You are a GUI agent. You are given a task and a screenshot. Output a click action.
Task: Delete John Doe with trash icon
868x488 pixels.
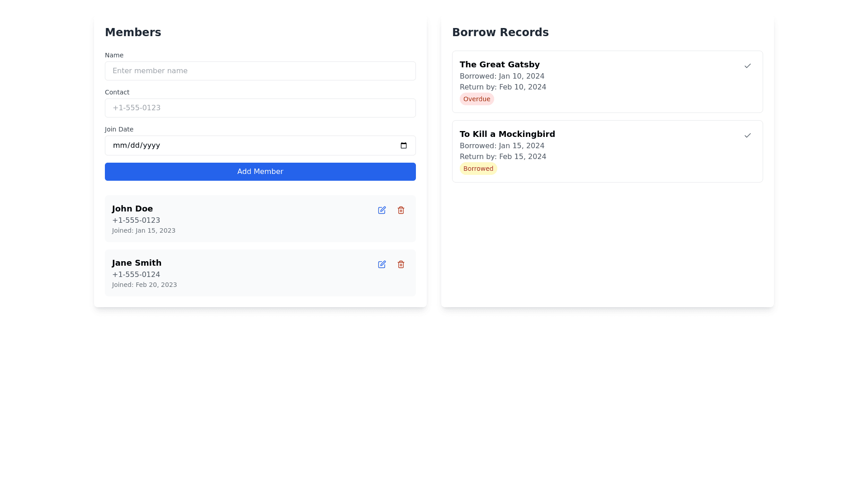click(401, 210)
